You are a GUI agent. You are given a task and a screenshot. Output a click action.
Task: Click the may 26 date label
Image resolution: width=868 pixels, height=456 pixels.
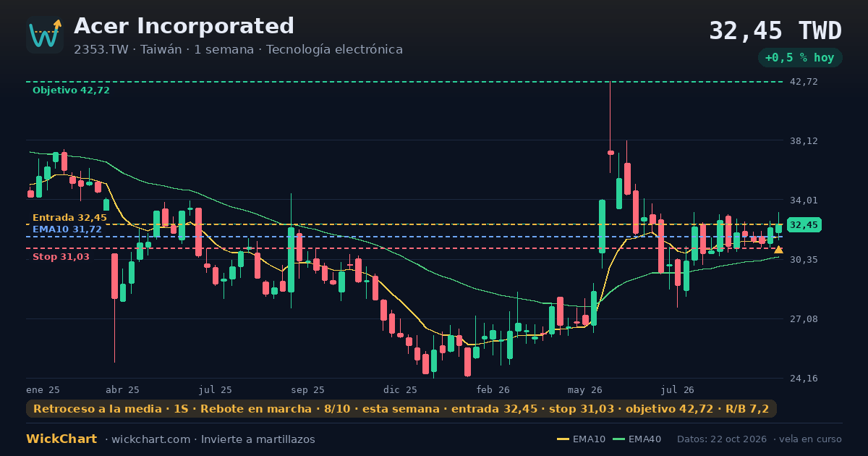[585, 390]
